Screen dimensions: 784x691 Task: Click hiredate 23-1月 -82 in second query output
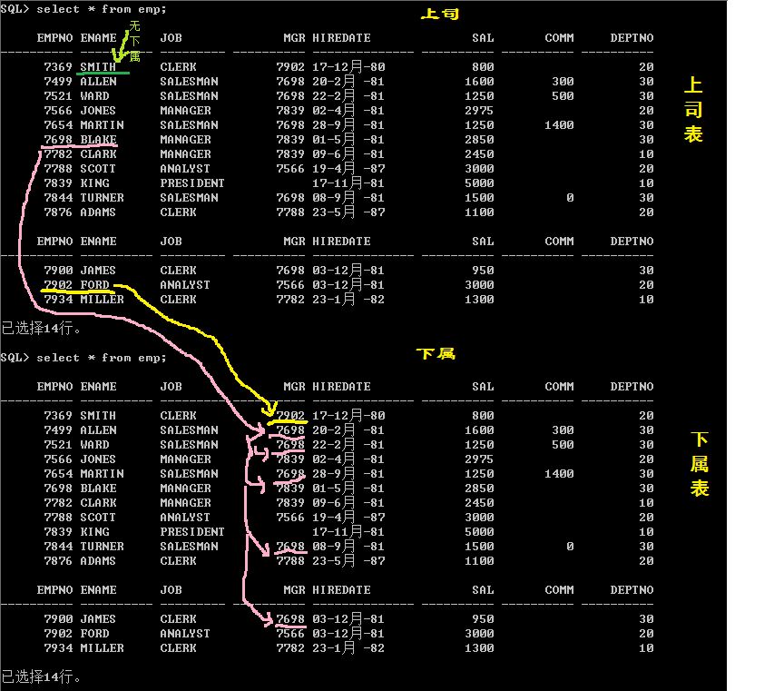[348, 648]
